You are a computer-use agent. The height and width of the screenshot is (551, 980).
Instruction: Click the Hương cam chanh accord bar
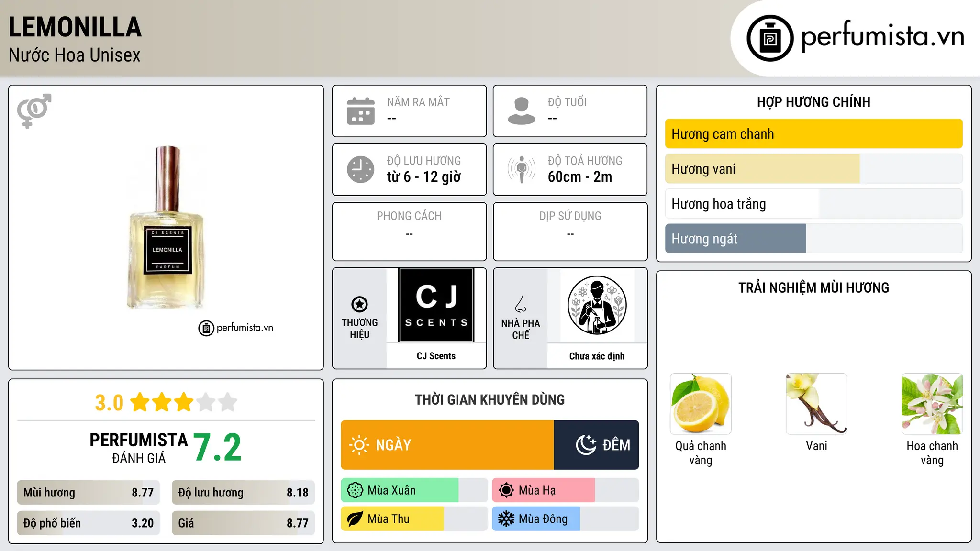click(813, 134)
